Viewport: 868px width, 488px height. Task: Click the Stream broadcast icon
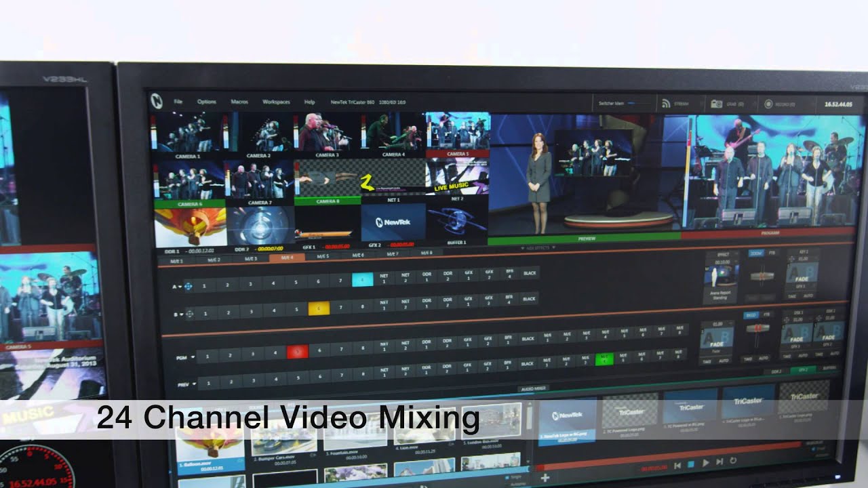(666, 104)
